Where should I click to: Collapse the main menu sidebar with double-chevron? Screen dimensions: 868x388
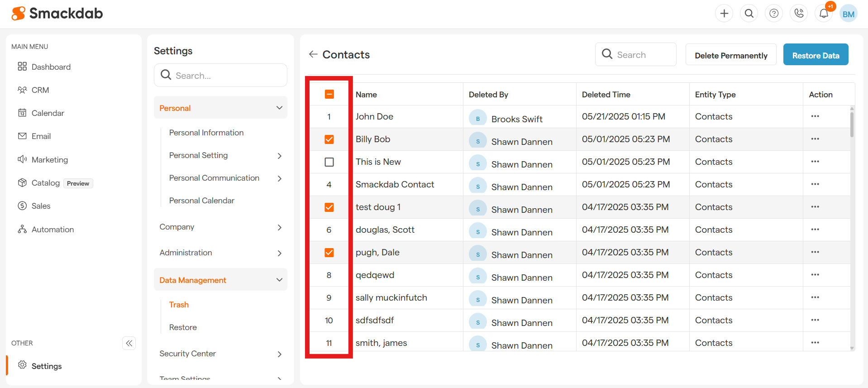tap(129, 343)
